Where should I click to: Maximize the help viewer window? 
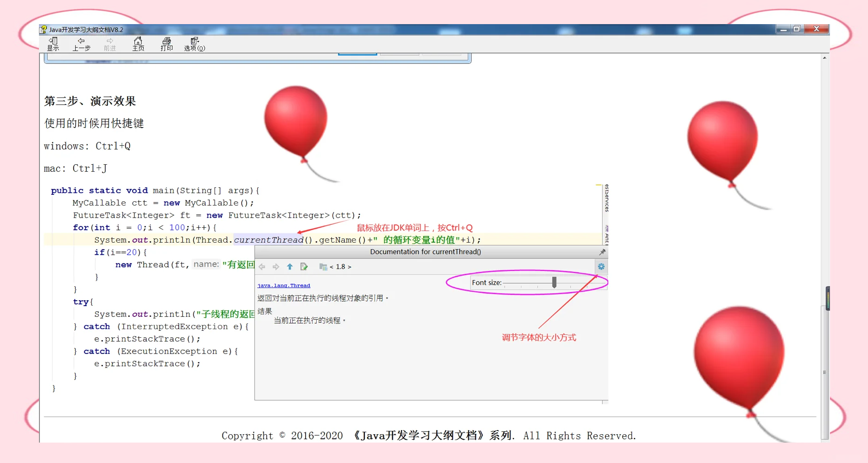[x=797, y=29]
